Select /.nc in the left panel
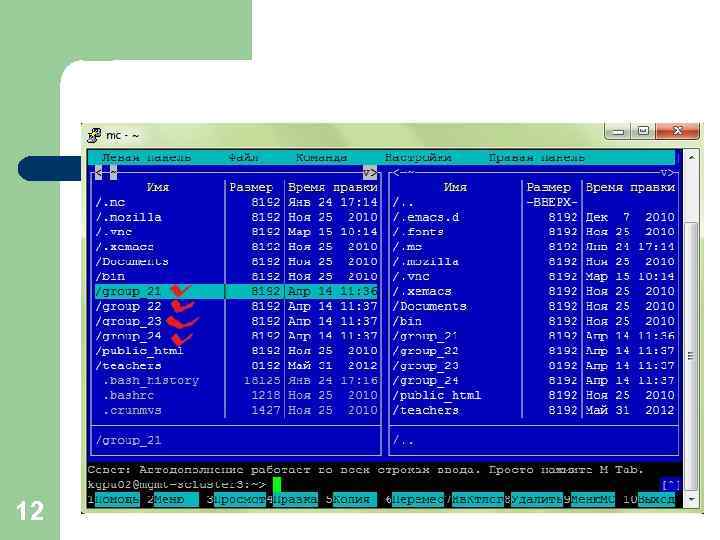Screen dimensions: 720x540 click(x=236, y=202)
